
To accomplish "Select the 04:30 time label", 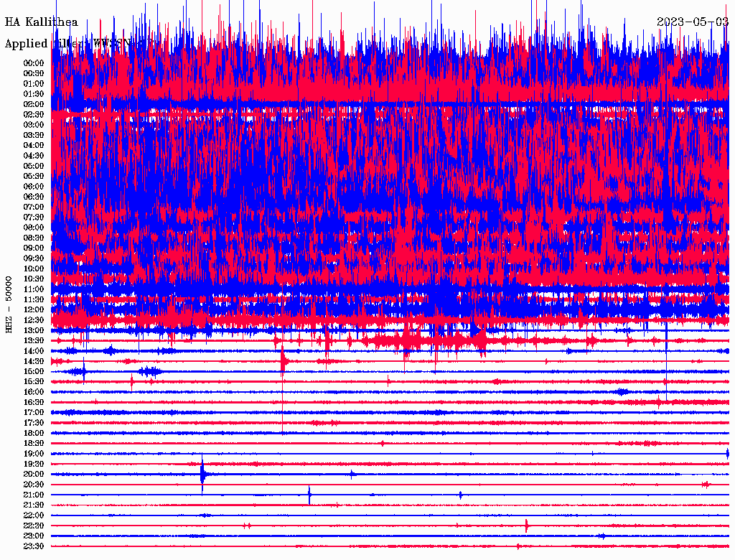I will click(34, 156).
